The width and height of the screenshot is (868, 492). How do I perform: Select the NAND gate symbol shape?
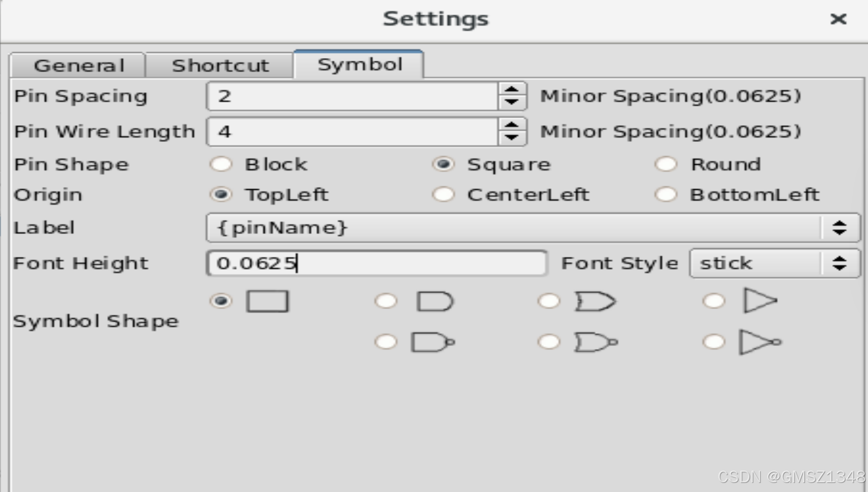[386, 342]
